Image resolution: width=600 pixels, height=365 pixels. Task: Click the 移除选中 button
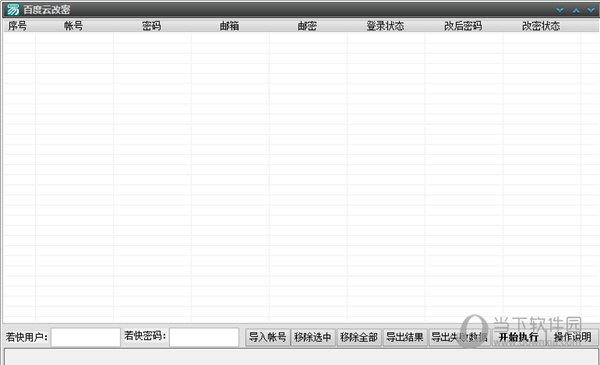click(313, 337)
